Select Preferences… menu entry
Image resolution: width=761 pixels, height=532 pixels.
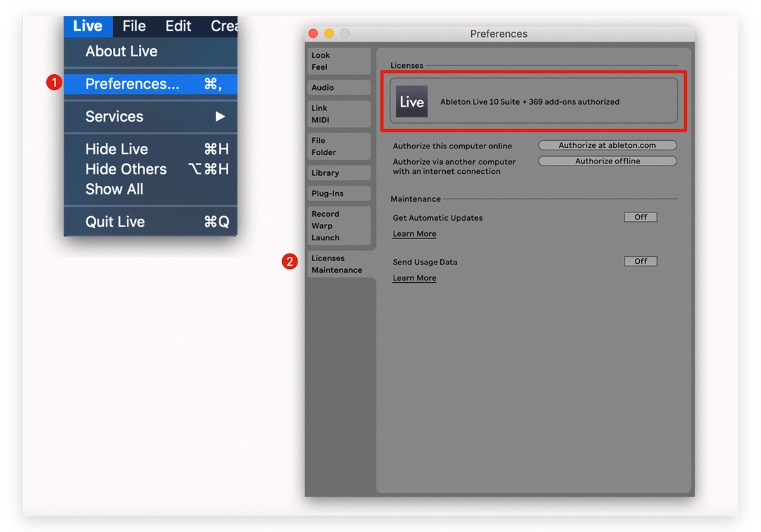coord(150,84)
